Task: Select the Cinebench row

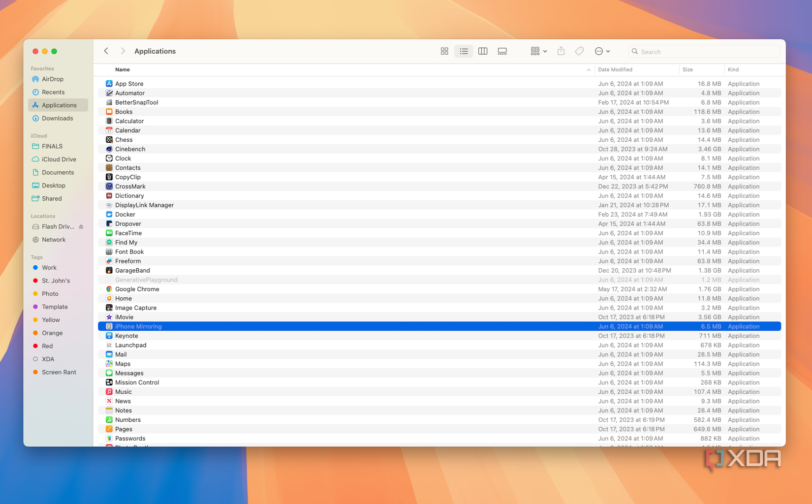Action: click(439, 149)
